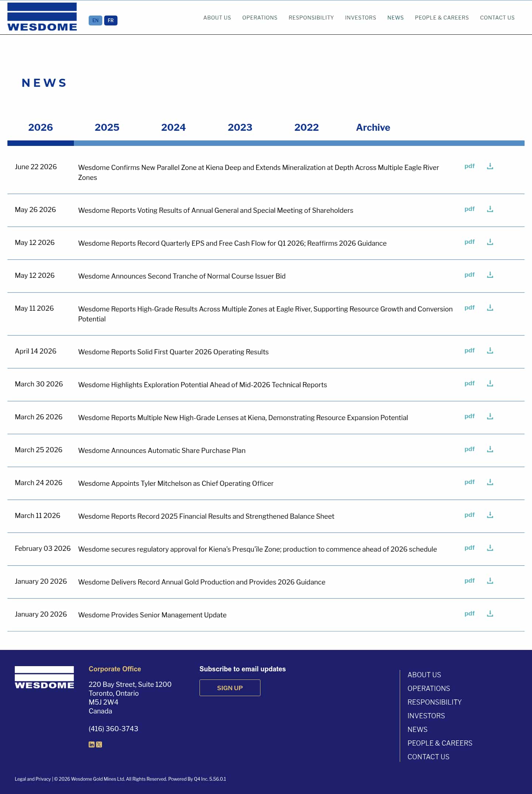Open pdf for Chief Operating Officer appointment

[470, 482]
